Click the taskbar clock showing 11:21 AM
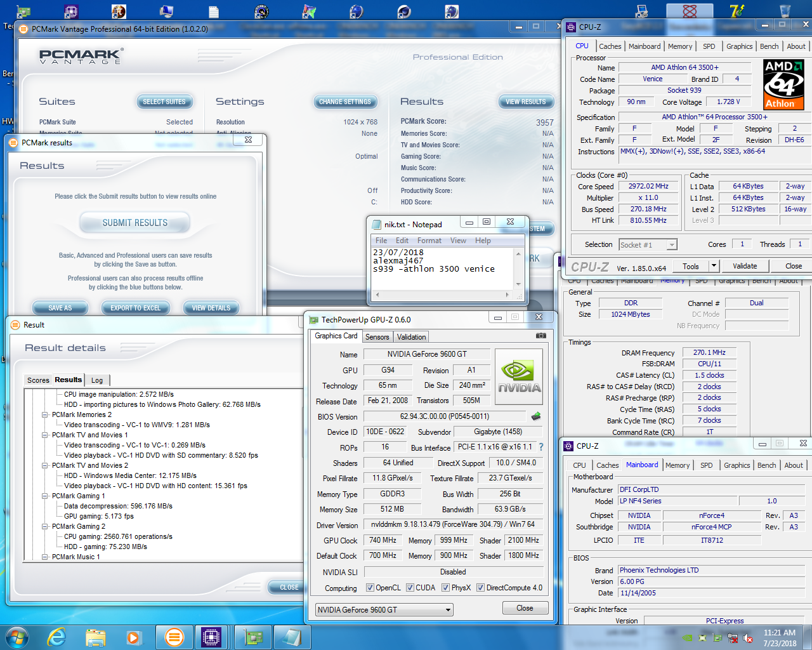The width and height of the screenshot is (812, 650). tap(780, 637)
